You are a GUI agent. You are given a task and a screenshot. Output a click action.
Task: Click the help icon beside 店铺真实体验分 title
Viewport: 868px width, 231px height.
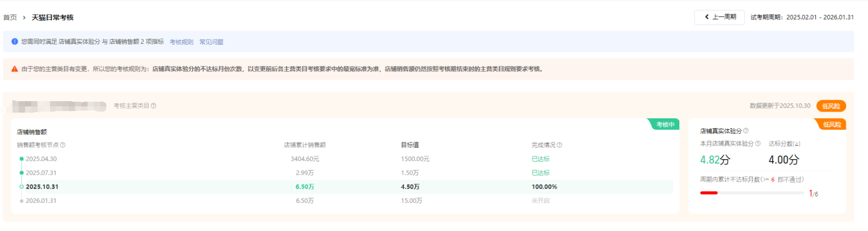746,131
